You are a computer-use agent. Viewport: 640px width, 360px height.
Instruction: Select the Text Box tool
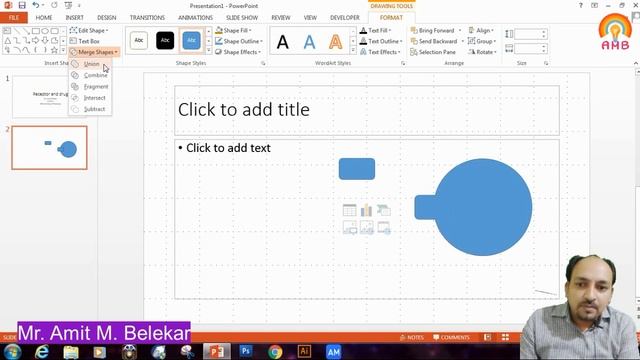pyautogui.click(x=84, y=41)
